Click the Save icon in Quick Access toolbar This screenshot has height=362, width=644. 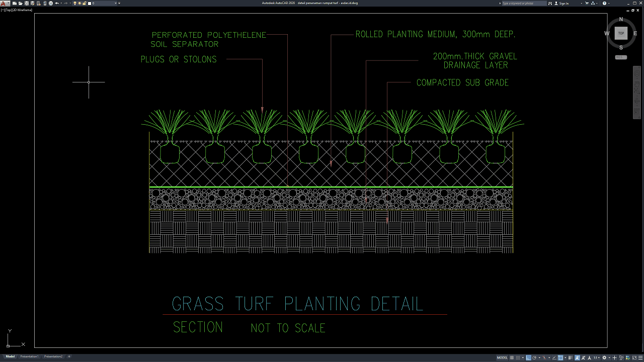(x=26, y=3)
